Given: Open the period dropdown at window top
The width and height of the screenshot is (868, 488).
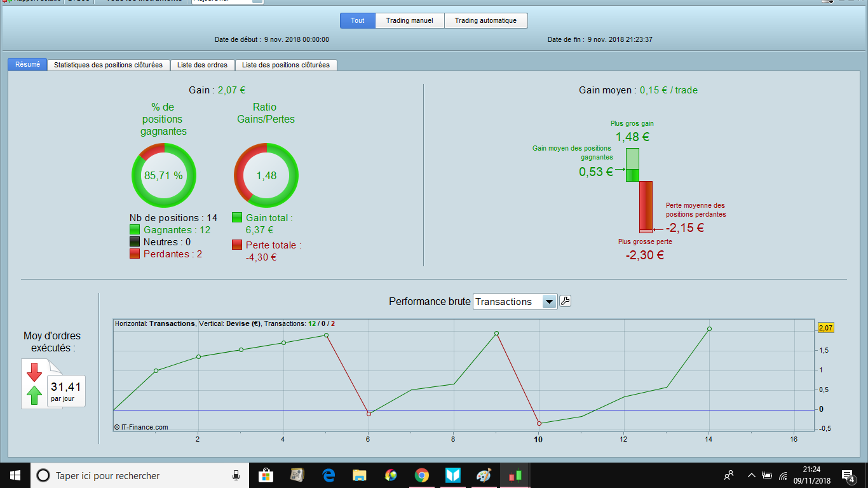Looking at the screenshot, I should pyautogui.click(x=226, y=1).
